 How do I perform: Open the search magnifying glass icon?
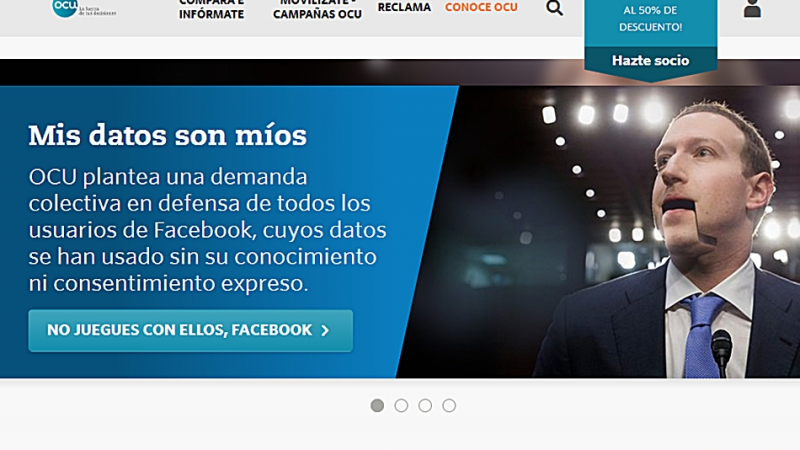(x=554, y=8)
